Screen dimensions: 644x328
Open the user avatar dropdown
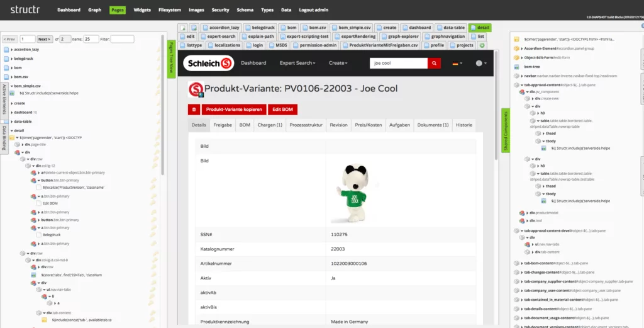coord(481,64)
